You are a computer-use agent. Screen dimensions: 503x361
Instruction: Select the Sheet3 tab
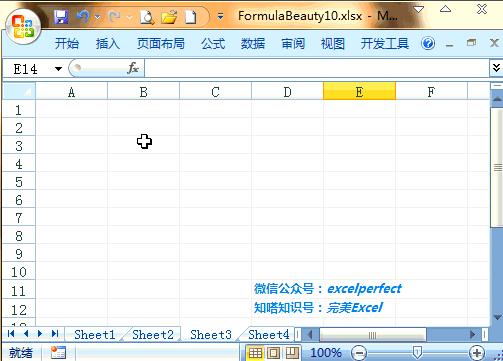[211, 334]
